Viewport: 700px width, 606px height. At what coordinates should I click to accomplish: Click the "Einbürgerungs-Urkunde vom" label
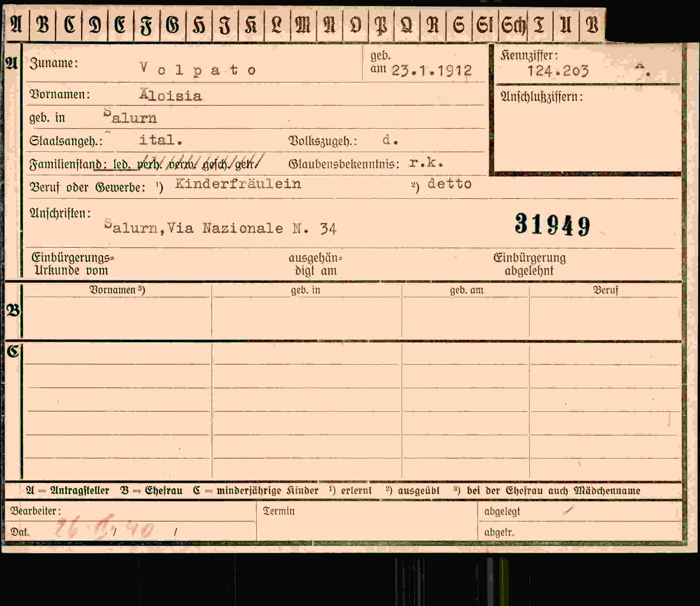(73, 264)
